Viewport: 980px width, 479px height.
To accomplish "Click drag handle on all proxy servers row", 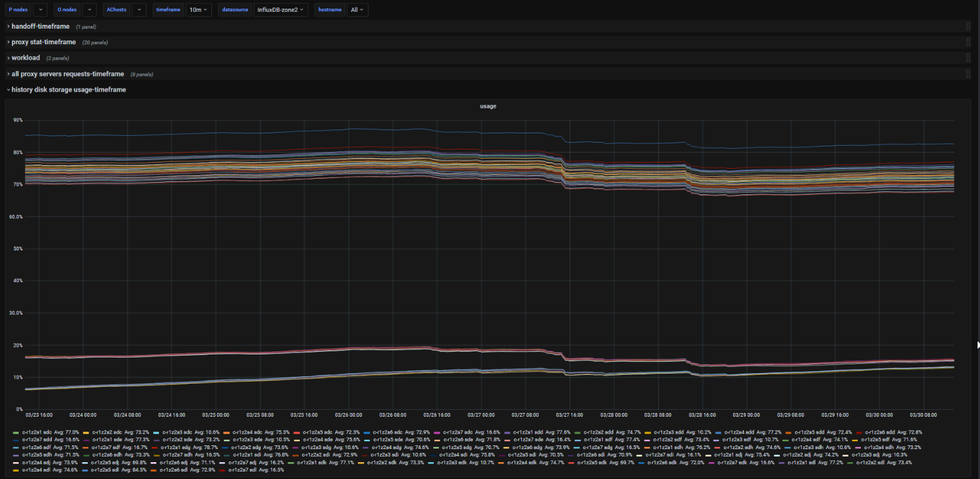I will (x=968, y=74).
